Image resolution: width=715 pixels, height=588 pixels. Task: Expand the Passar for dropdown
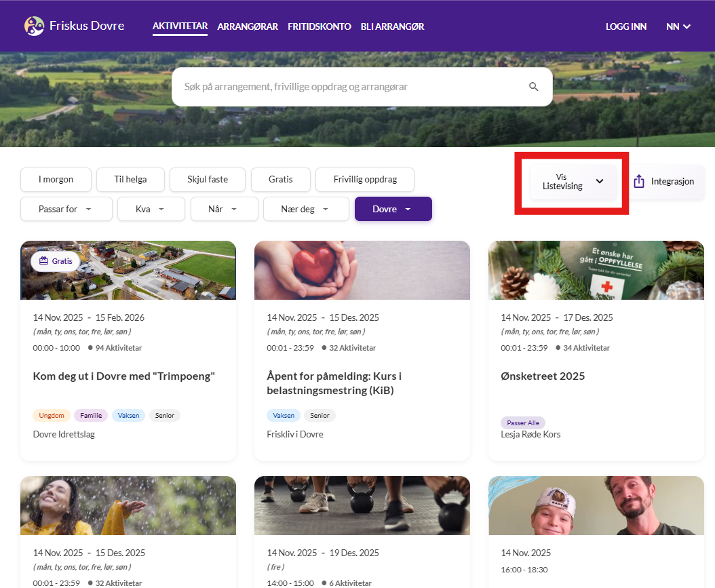coord(66,209)
